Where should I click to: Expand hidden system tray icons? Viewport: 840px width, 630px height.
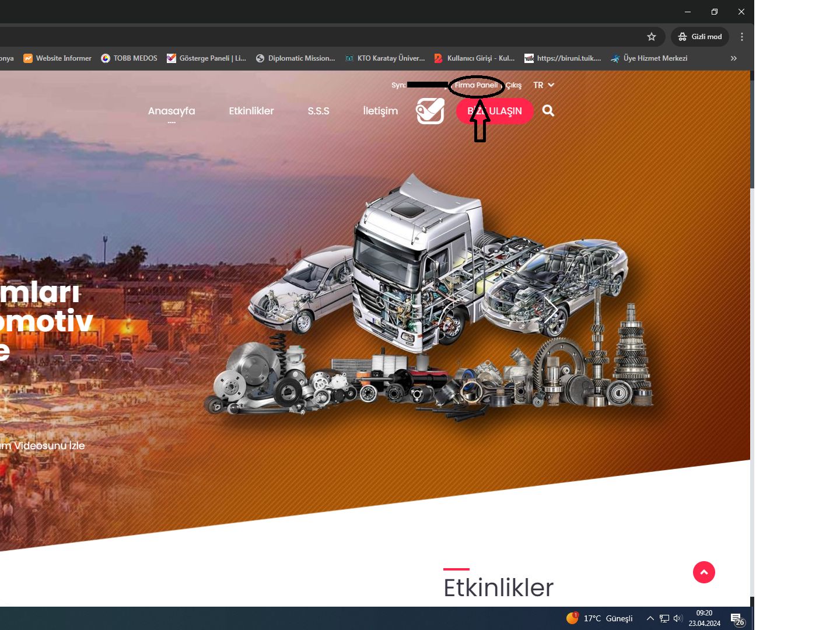(x=650, y=618)
